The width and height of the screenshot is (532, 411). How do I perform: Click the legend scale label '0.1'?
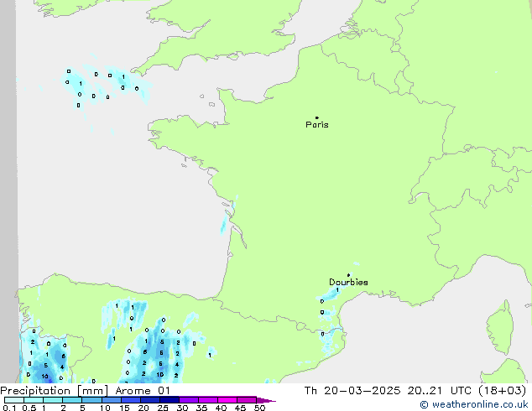pos(8,408)
